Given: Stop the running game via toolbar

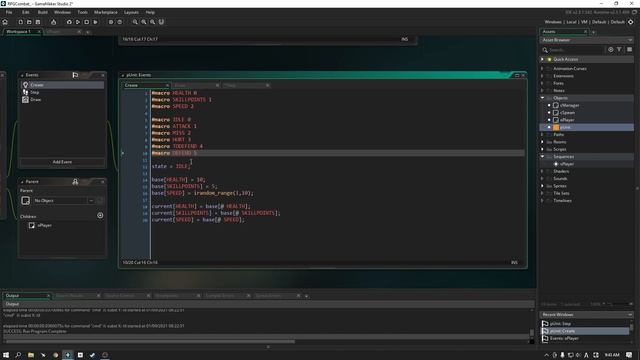Looking at the screenshot, I should click(x=87, y=22).
